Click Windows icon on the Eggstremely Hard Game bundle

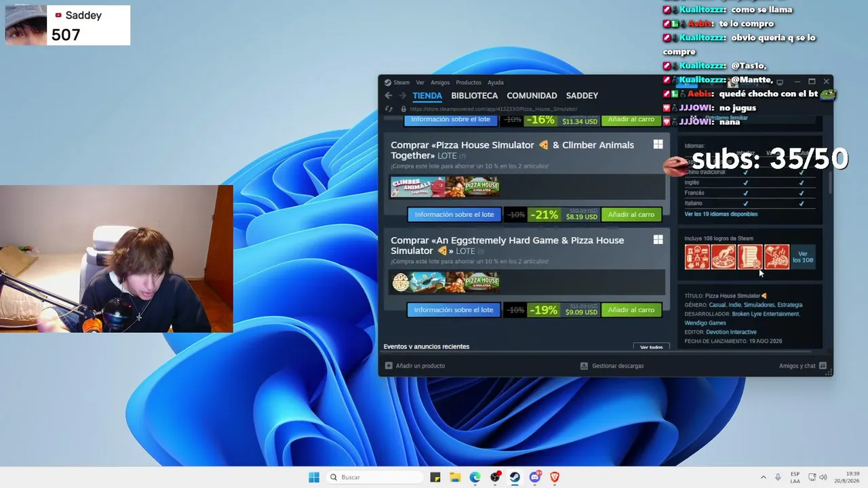[658, 239]
